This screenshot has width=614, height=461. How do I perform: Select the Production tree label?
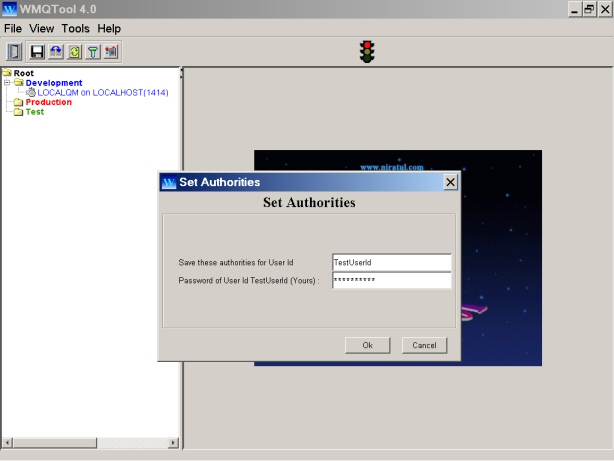tap(49, 102)
